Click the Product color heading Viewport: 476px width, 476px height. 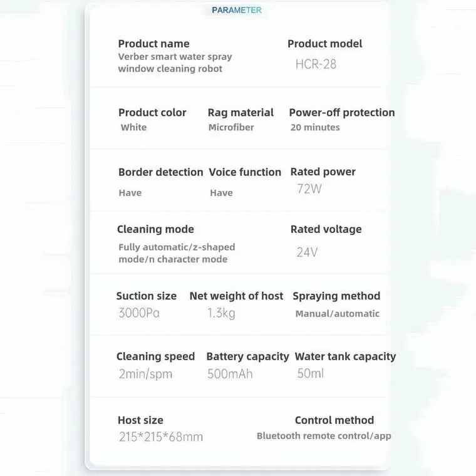pos(152,113)
